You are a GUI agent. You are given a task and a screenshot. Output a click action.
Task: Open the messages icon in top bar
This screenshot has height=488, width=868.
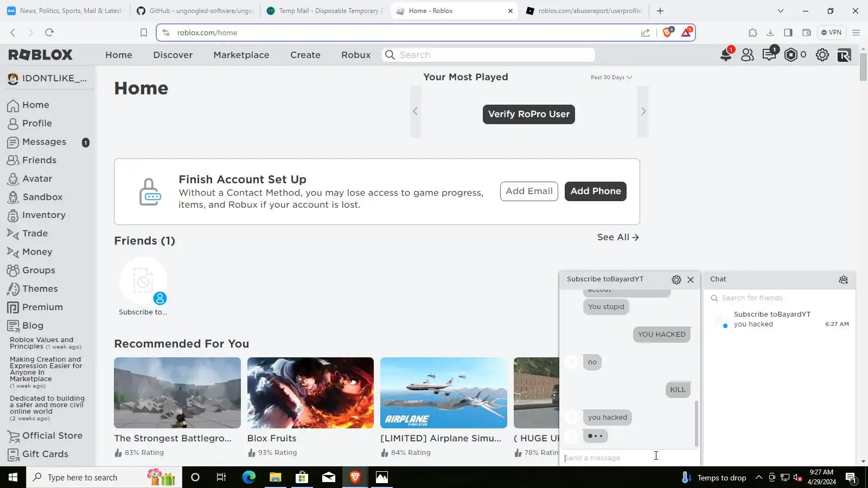769,55
